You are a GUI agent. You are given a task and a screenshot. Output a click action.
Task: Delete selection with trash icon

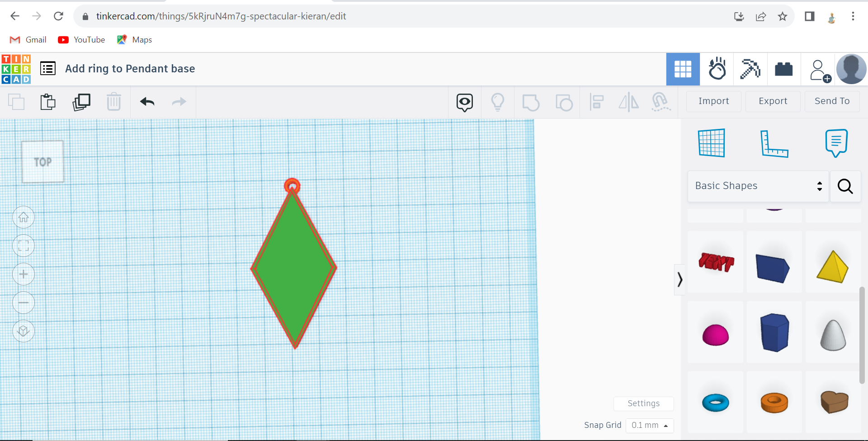pyautogui.click(x=114, y=102)
